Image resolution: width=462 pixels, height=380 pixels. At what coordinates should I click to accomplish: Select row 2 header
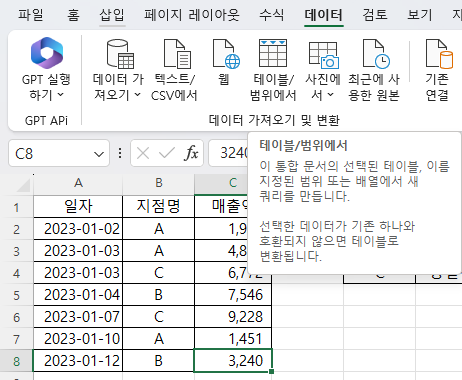point(16,229)
